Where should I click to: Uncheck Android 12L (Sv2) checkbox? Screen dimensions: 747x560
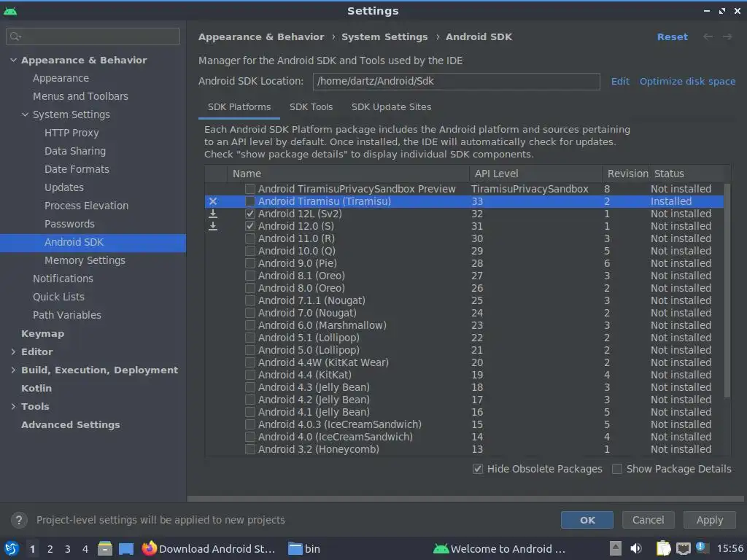pyautogui.click(x=250, y=214)
